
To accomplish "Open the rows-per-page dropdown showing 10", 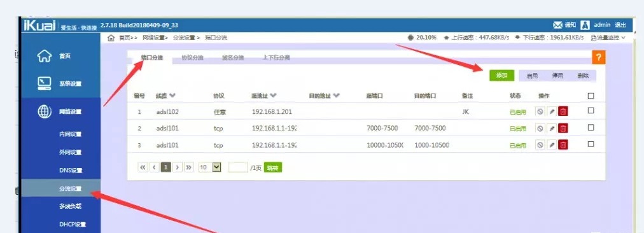I will [x=210, y=167].
